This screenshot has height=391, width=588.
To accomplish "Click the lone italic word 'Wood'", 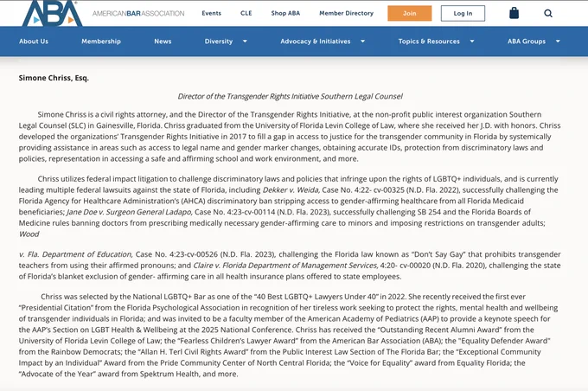I will tap(29, 234).
